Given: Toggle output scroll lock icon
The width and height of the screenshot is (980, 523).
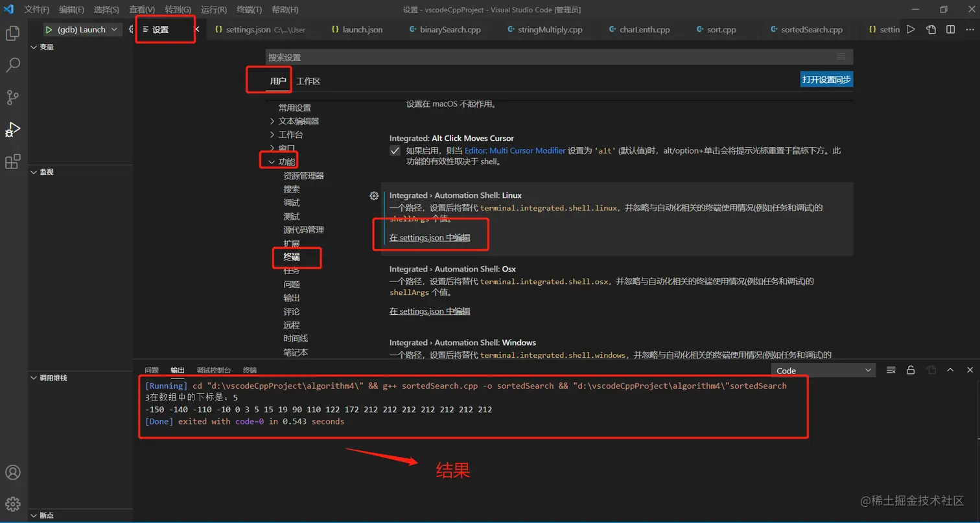Looking at the screenshot, I should click(x=911, y=370).
